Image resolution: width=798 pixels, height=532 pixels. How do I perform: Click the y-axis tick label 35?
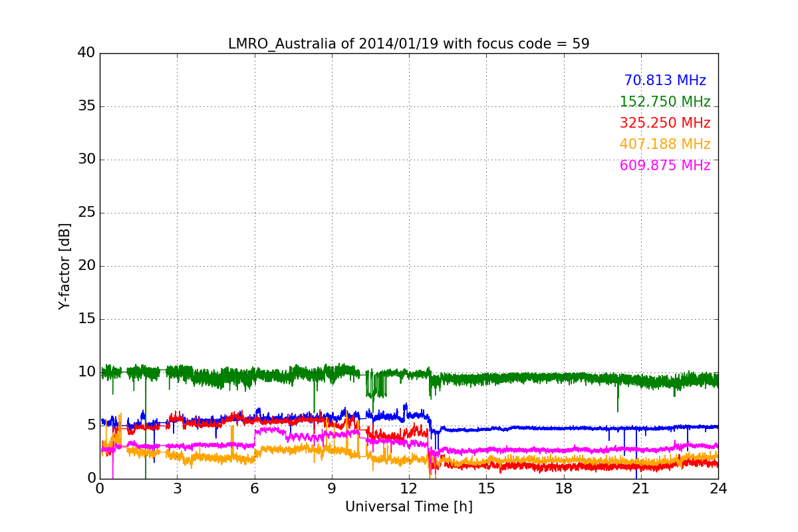coord(86,106)
